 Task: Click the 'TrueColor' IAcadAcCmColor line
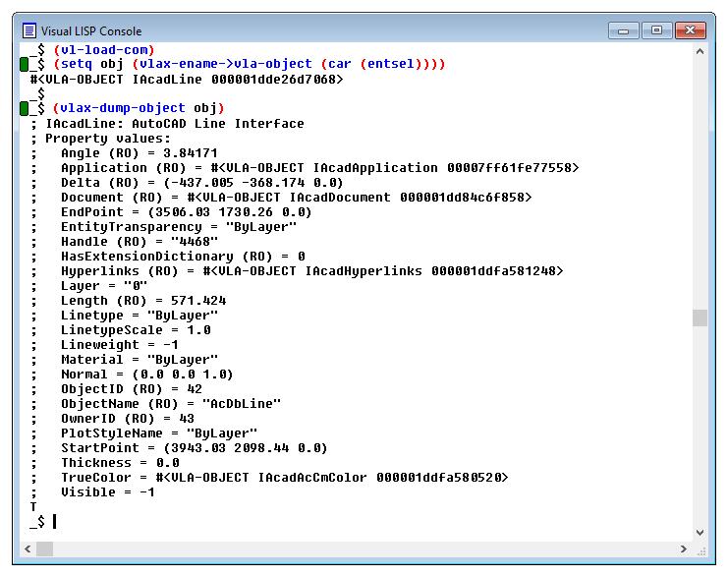coord(285,478)
